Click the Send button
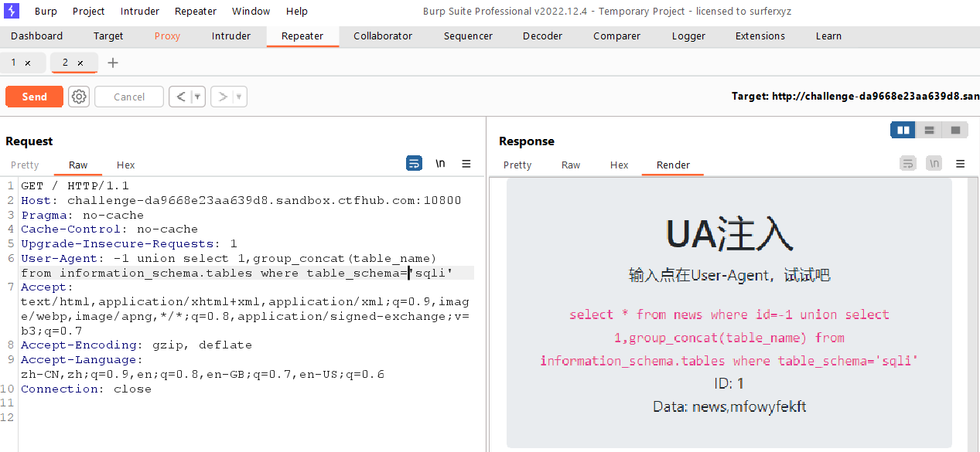 (34, 97)
